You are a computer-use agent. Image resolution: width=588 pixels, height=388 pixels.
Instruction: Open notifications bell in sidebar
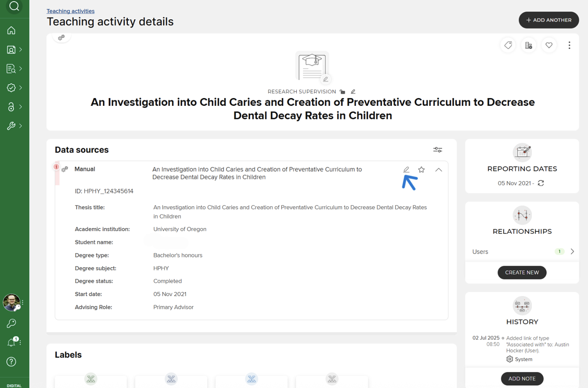tap(11, 342)
